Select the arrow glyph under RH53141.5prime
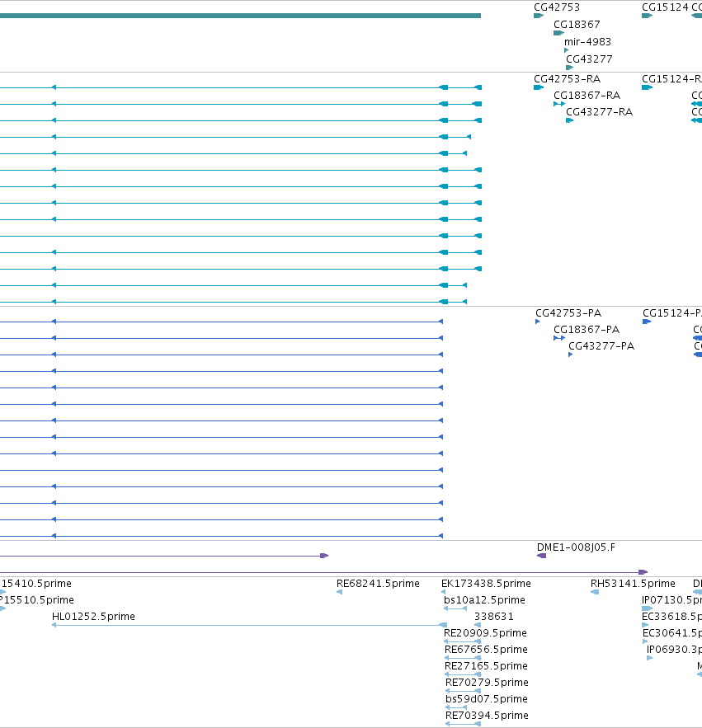Screen dimensions: 702x728 tap(595, 592)
